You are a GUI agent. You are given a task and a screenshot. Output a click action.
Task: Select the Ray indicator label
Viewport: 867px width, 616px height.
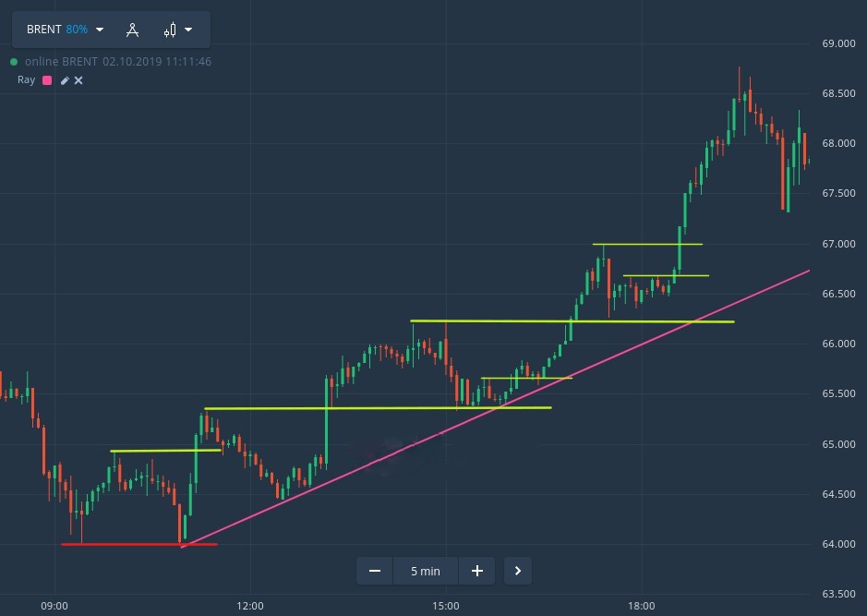coord(26,80)
